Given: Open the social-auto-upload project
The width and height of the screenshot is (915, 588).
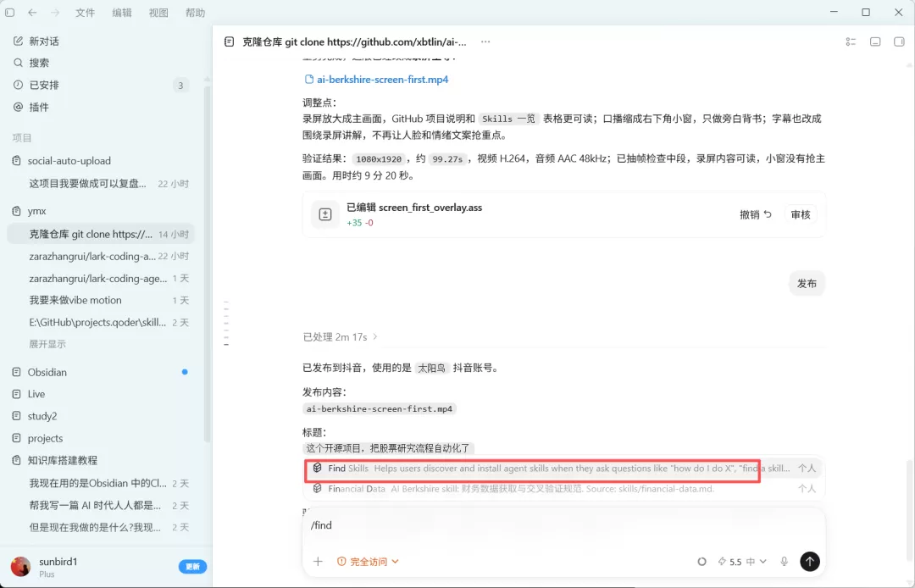Looking at the screenshot, I should tap(69, 160).
